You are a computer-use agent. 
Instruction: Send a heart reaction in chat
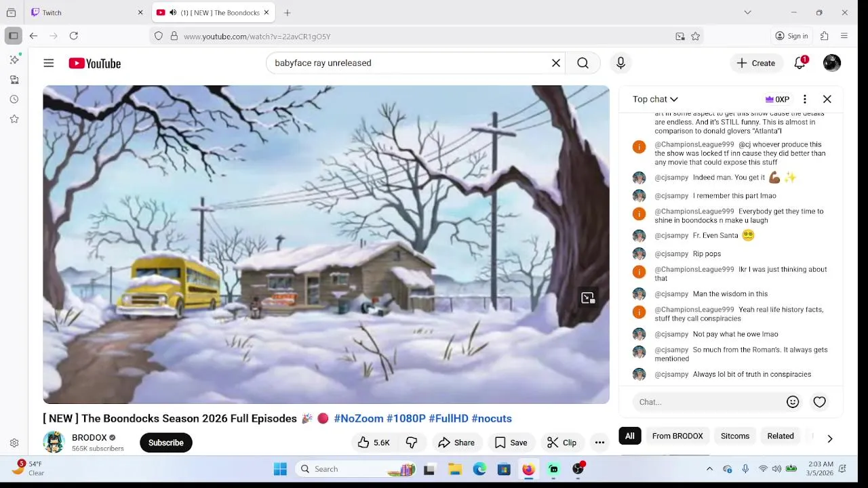[x=820, y=402]
